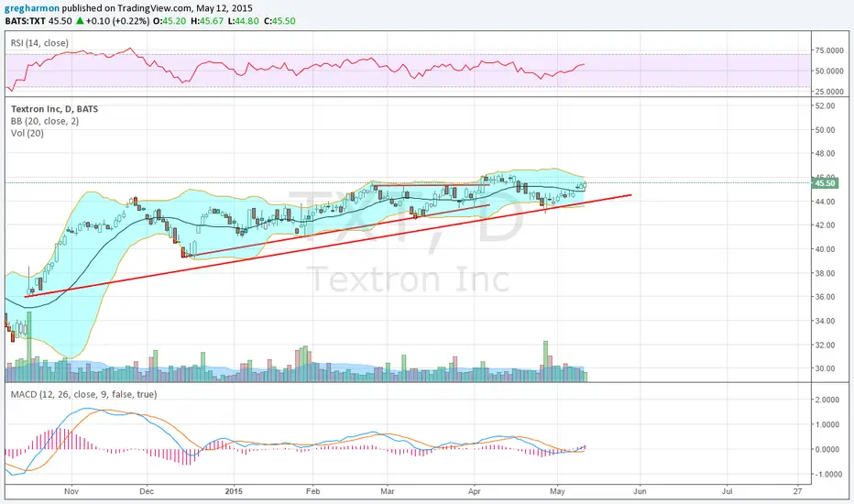Click the Textron Inc, D, BATS title
This screenshot has height=504, width=854.
pos(54,109)
